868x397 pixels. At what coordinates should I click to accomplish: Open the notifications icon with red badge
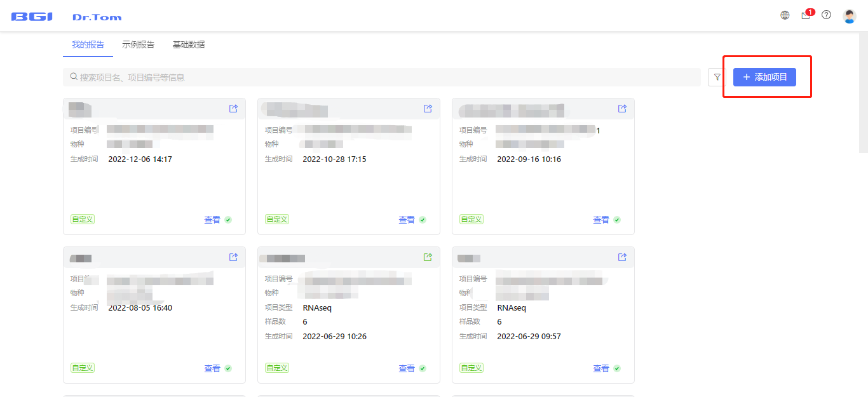point(806,15)
